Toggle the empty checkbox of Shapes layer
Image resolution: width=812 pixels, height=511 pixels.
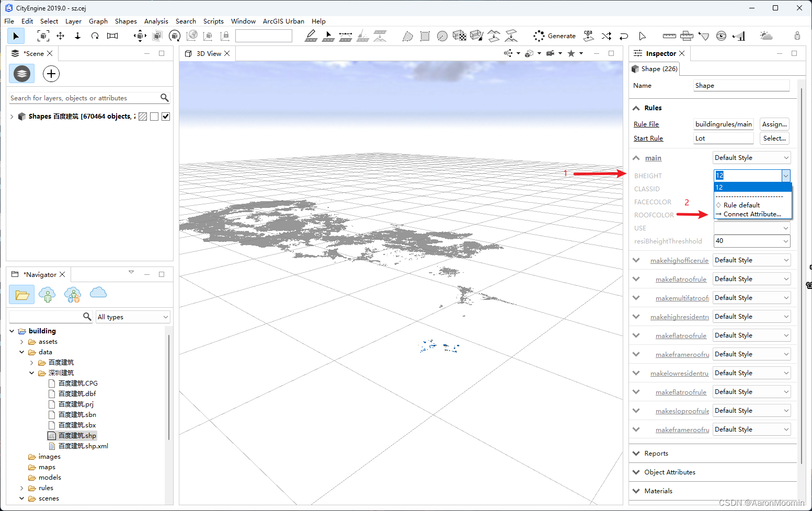[154, 117]
